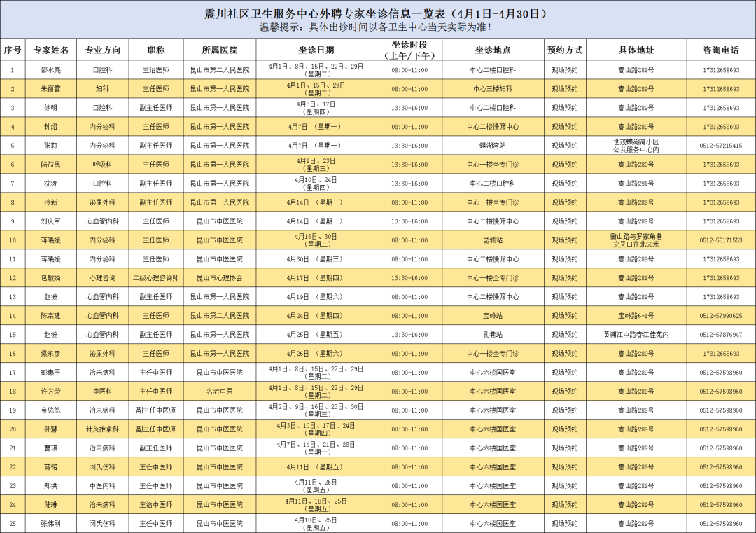Click the 宝岭路6-1号 address cell
The height and width of the screenshot is (533, 756).
636,316
